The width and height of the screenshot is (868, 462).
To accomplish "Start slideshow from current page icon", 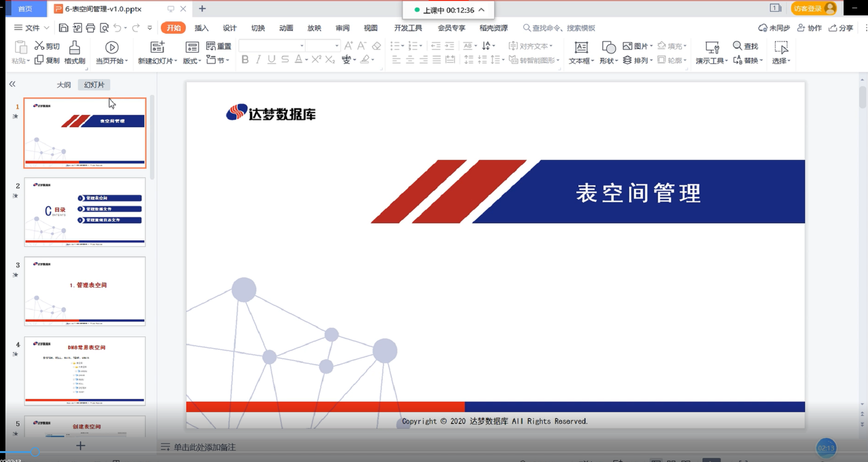I will click(x=112, y=48).
